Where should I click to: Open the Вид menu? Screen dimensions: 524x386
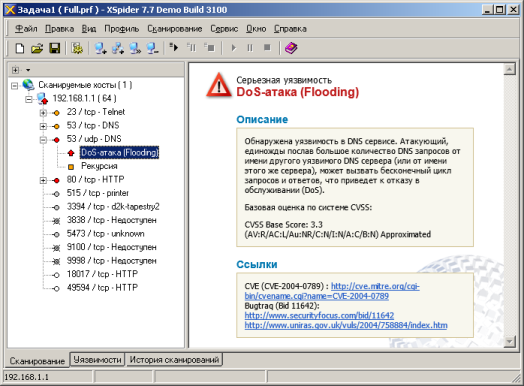(89, 29)
